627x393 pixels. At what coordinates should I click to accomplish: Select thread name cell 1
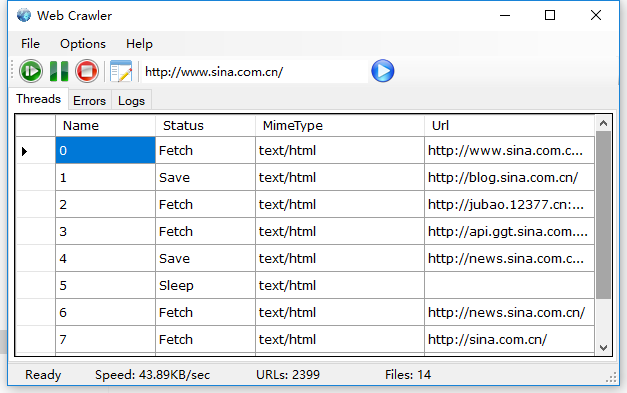pos(105,177)
